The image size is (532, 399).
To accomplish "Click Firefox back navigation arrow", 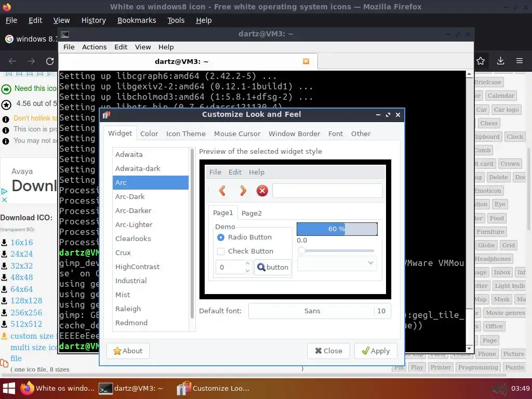I will click(x=12, y=61).
